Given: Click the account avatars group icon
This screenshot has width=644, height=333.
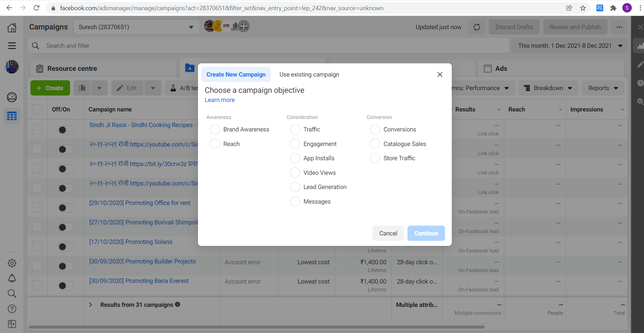Looking at the screenshot, I should pyautogui.click(x=227, y=26).
